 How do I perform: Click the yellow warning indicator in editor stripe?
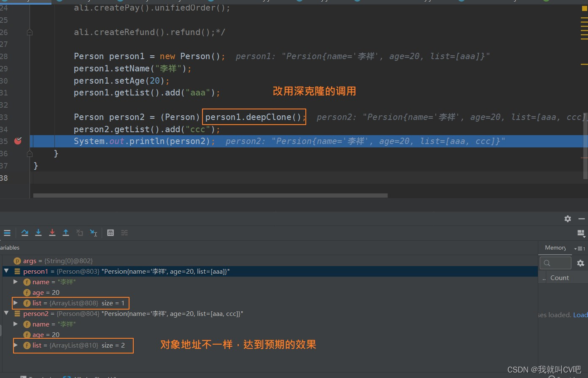coord(584,8)
